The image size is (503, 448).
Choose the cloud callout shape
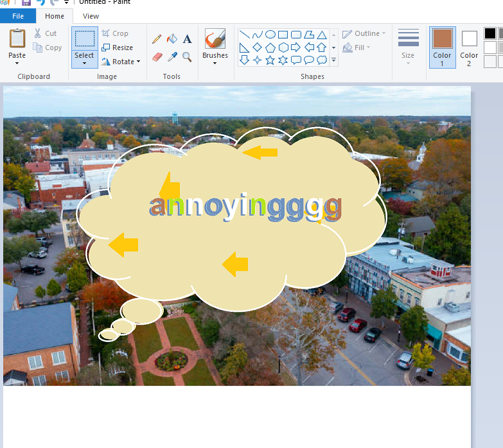322,60
